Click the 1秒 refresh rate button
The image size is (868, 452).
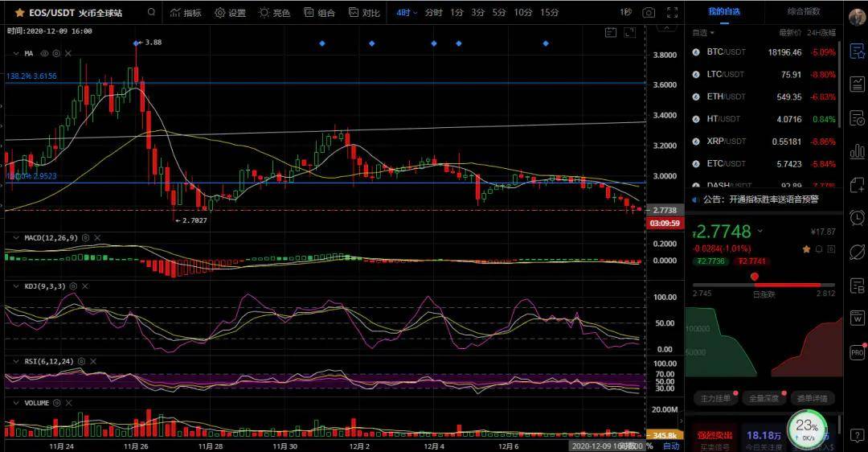[625, 12]
